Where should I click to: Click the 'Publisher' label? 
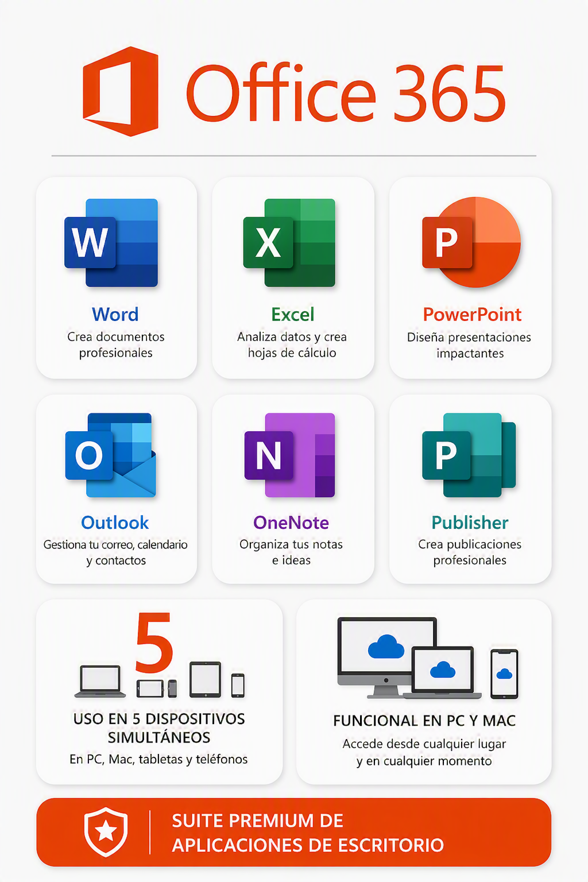pos(470,523)
